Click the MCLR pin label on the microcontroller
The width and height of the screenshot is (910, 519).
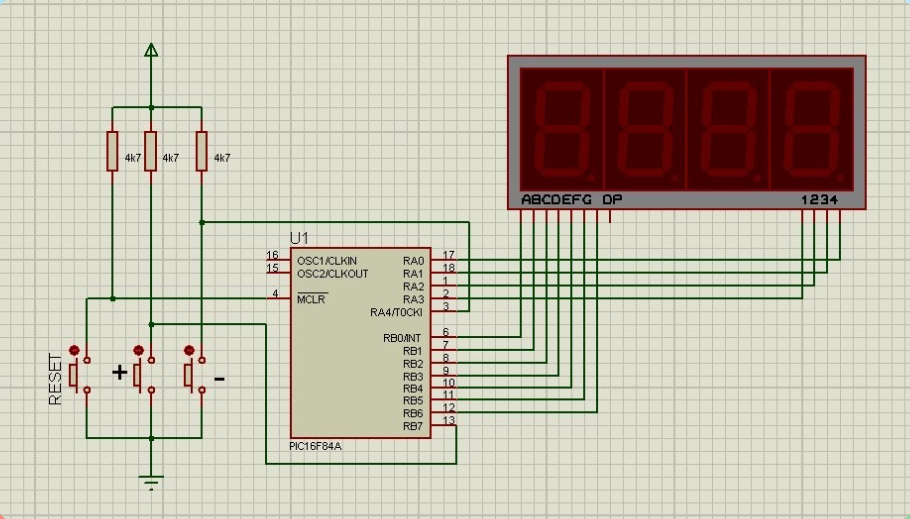[x=312, y=298]
